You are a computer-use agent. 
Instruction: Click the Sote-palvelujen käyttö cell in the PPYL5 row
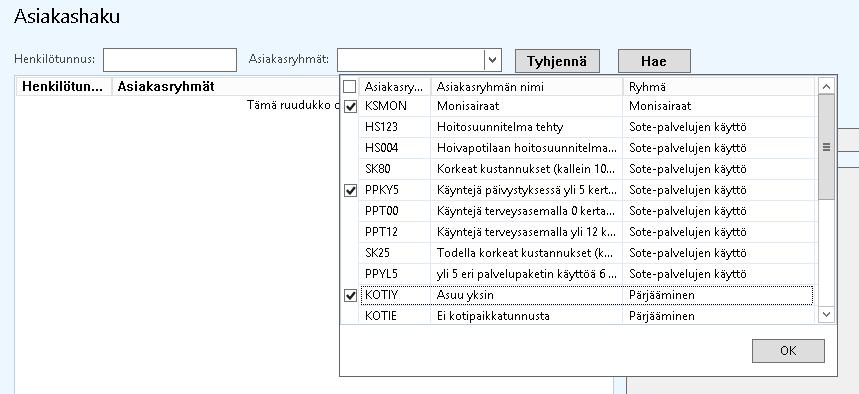click(719, 274)
